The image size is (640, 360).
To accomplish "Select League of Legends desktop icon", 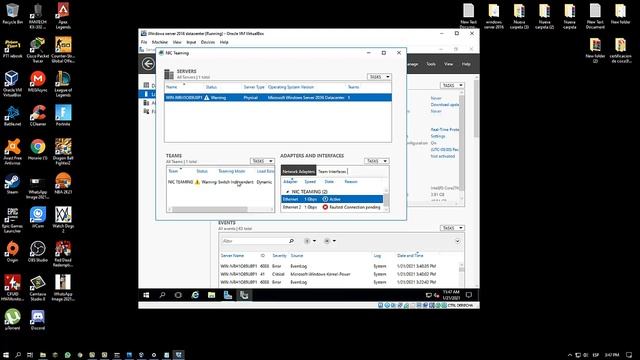I will [63, 83].
